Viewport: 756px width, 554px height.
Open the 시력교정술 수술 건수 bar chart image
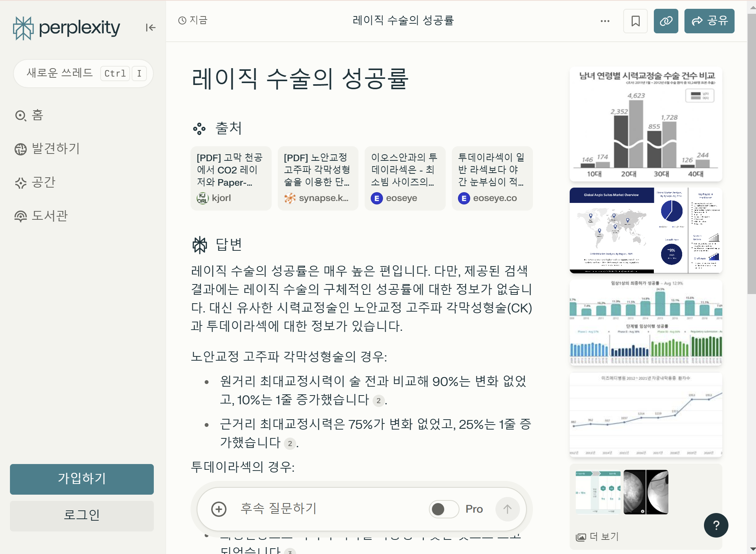(646, 124)
